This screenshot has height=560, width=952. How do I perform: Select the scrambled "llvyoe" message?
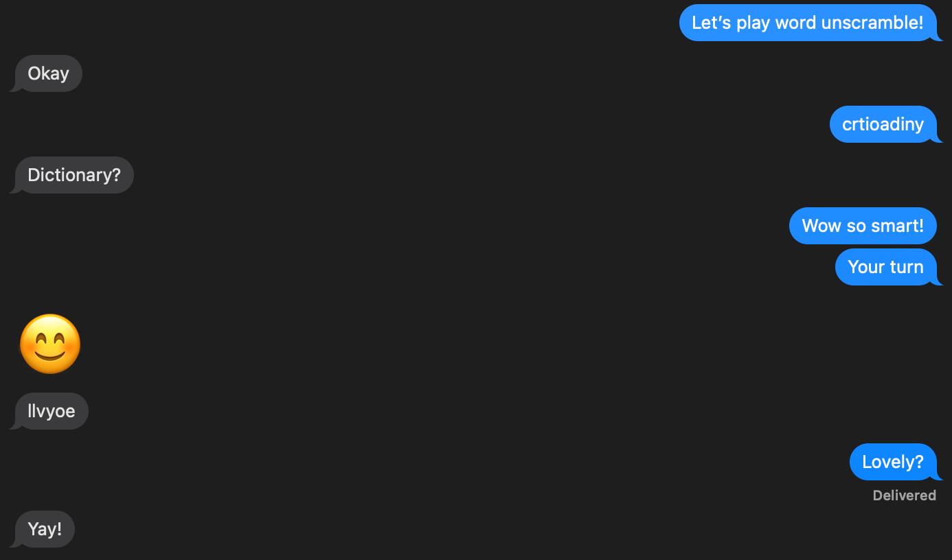click(52, 411)
